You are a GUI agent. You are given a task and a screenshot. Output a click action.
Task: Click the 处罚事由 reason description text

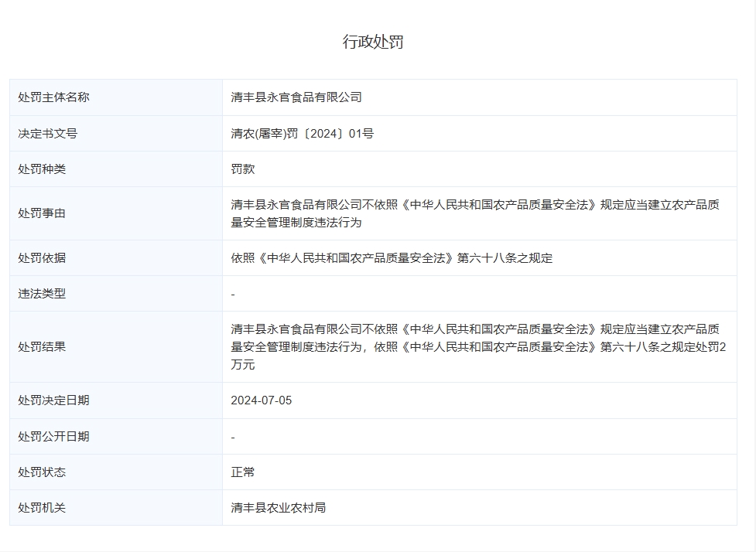point(475,213)
